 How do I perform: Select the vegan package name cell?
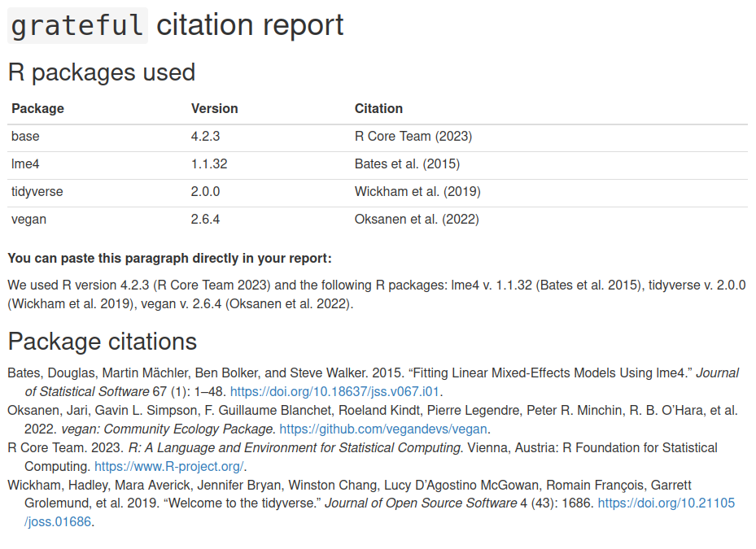[28, 220]
